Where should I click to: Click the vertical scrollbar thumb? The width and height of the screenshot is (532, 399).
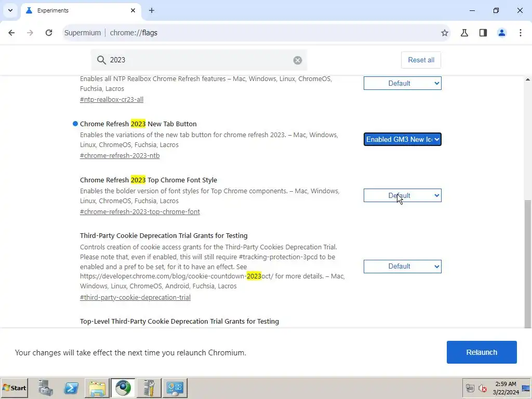pyautogui.click(x=527, y=264)
